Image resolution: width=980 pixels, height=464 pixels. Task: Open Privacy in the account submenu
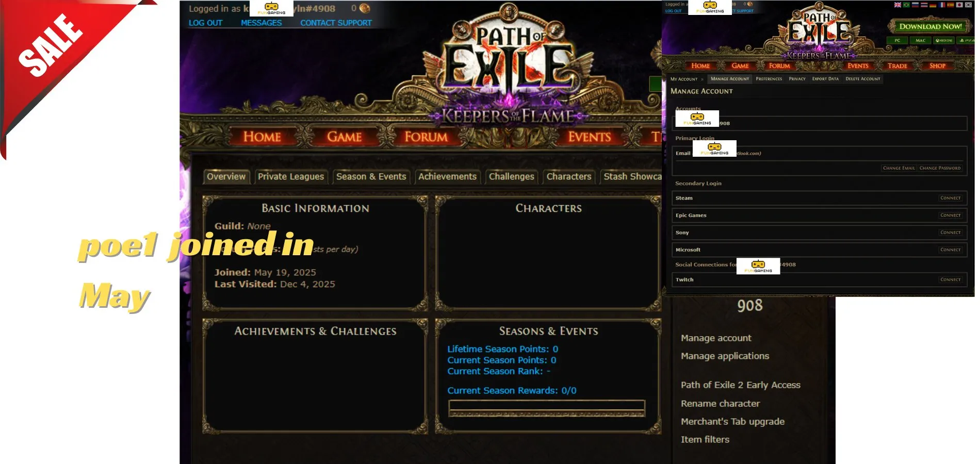pyautogui.click(x=797, y=79)
